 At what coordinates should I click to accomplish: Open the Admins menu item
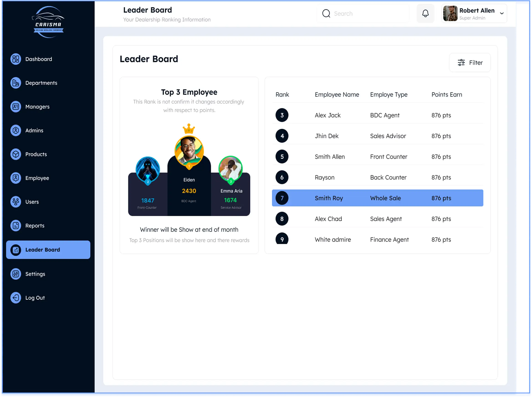34,131
